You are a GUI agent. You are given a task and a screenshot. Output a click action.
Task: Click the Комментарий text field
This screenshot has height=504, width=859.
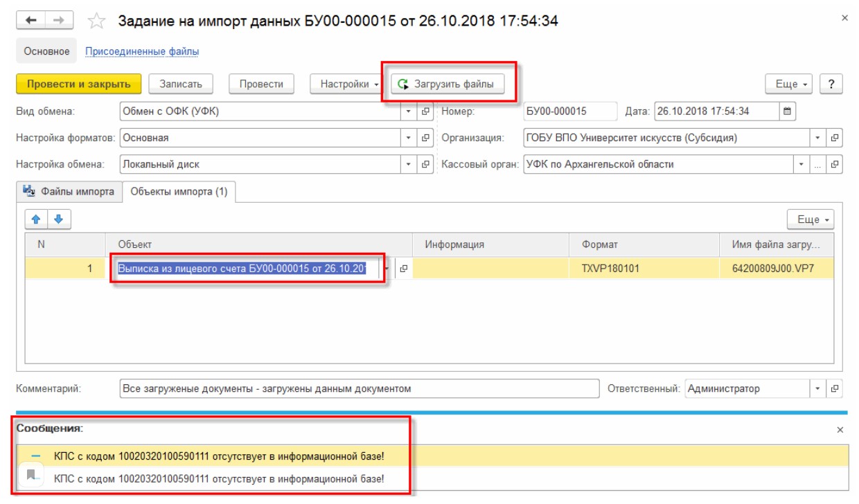[360, 388]
